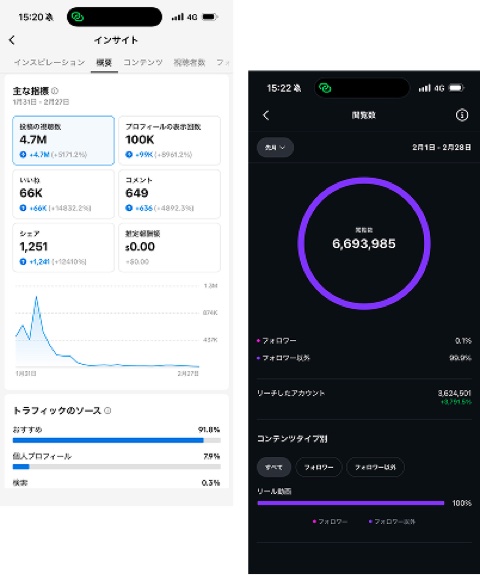
Task: Tap the battery icon in the 15:22 status bar
Action: pos(457,88)
